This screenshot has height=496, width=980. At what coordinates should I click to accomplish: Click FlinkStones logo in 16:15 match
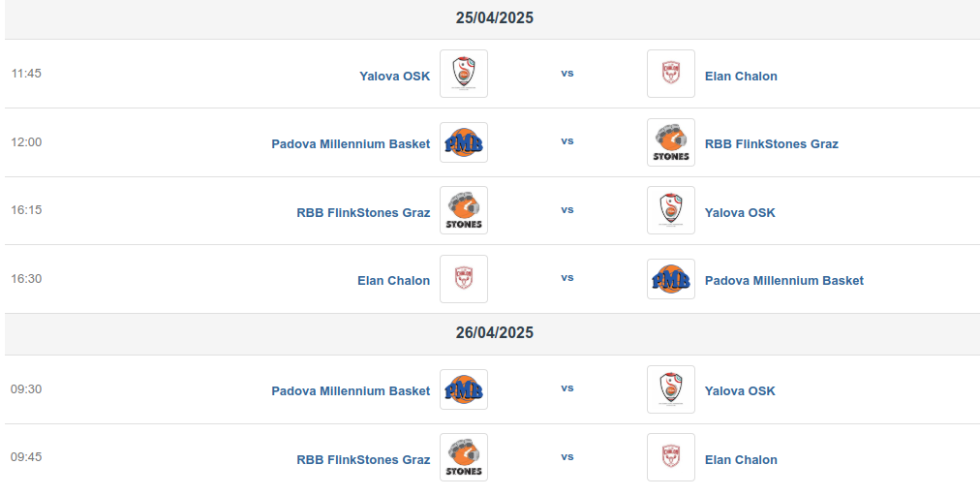pyautogui.click(x=464, y=210)
